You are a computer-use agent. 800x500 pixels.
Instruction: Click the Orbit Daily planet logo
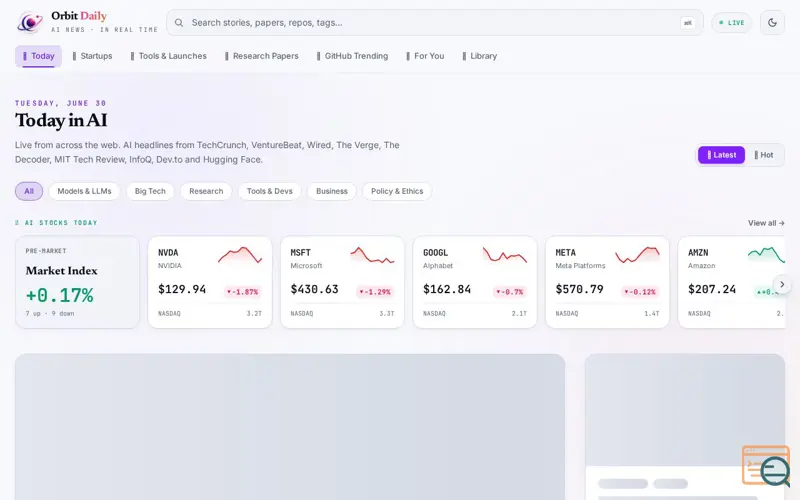pyautogui.click(x=29, y=22)
